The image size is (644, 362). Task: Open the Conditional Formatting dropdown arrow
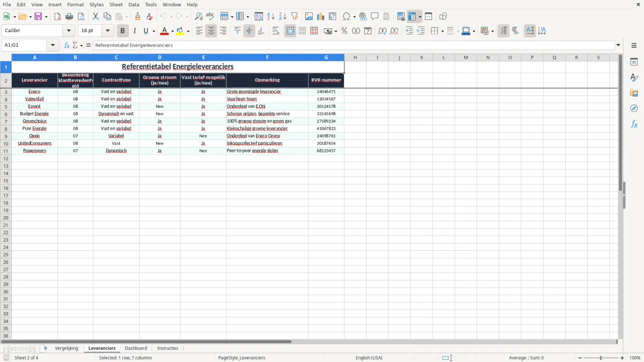pyautogui.click(x=492, y=31)
